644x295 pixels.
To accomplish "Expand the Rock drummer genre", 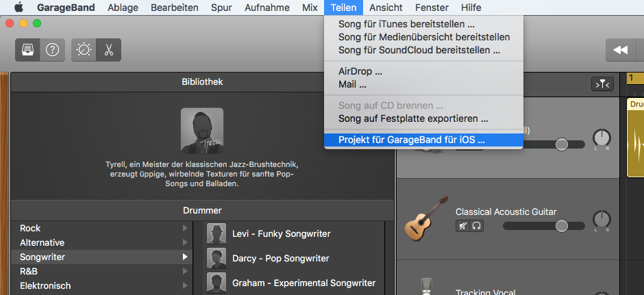I will coord(184,229).
